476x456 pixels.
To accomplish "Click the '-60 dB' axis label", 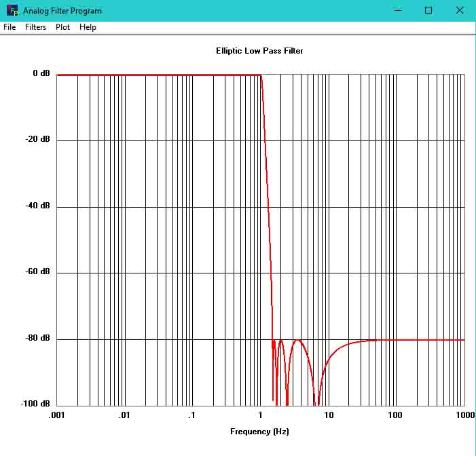I will click(37, 271).
